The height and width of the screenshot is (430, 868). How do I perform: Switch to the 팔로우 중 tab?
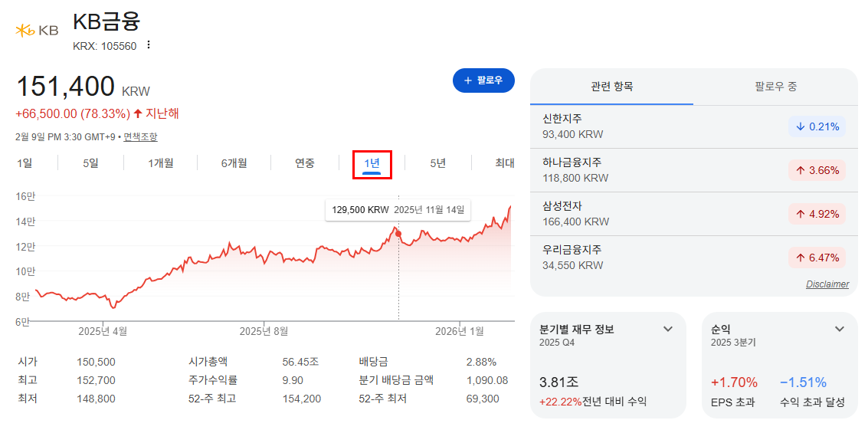tap(775, 87)
